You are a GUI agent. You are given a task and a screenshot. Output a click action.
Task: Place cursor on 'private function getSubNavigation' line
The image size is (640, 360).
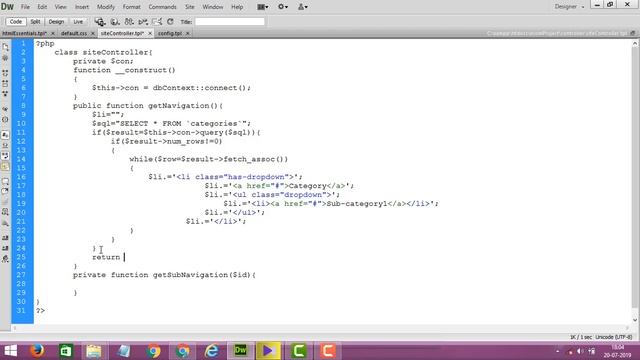tap(164, 275)
